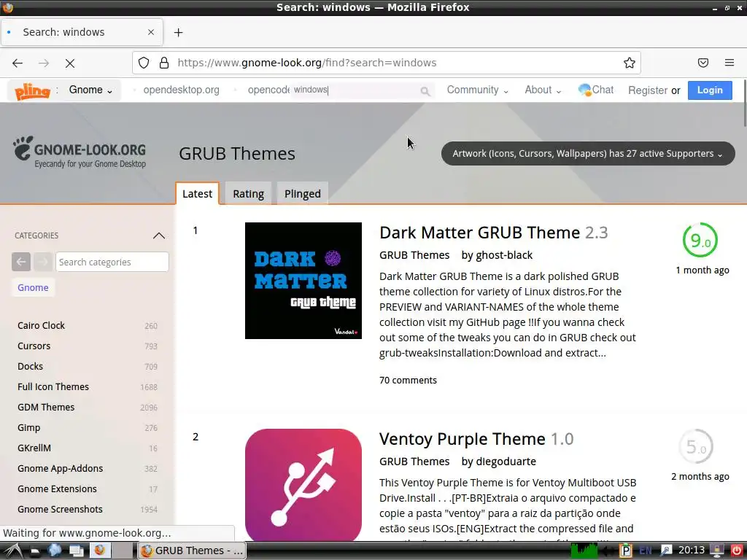Click the Register link
Screen dimensions: 747x560
648,90
